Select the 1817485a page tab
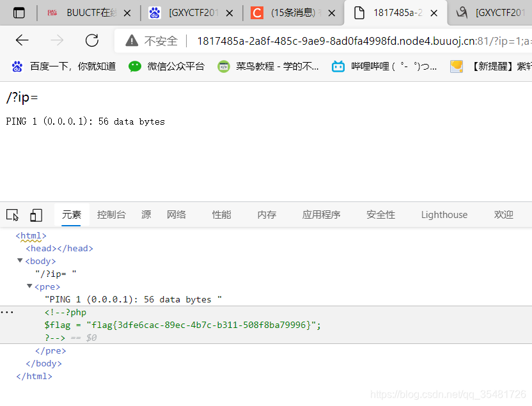This screenshot has width=532, height=406. [396, 13]
